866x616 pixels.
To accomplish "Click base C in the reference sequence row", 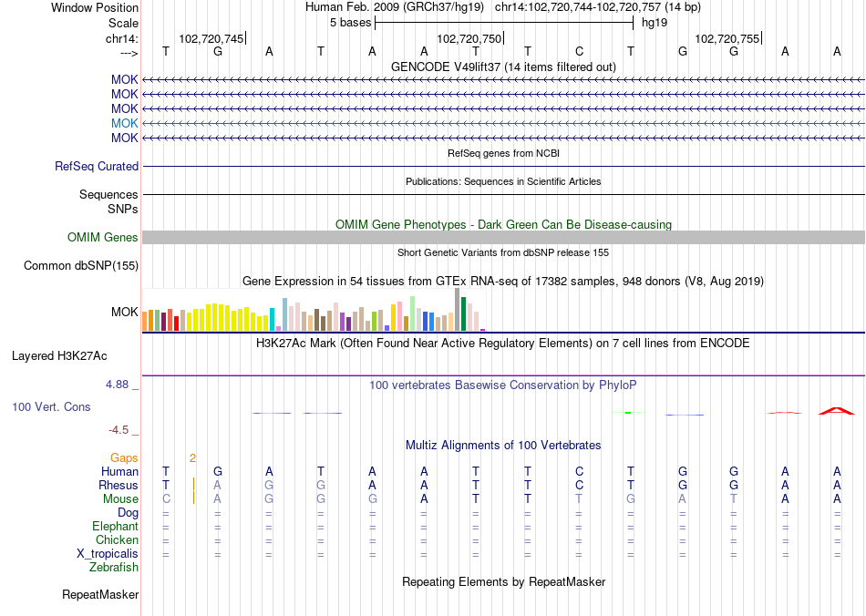I will click(579, 51).
